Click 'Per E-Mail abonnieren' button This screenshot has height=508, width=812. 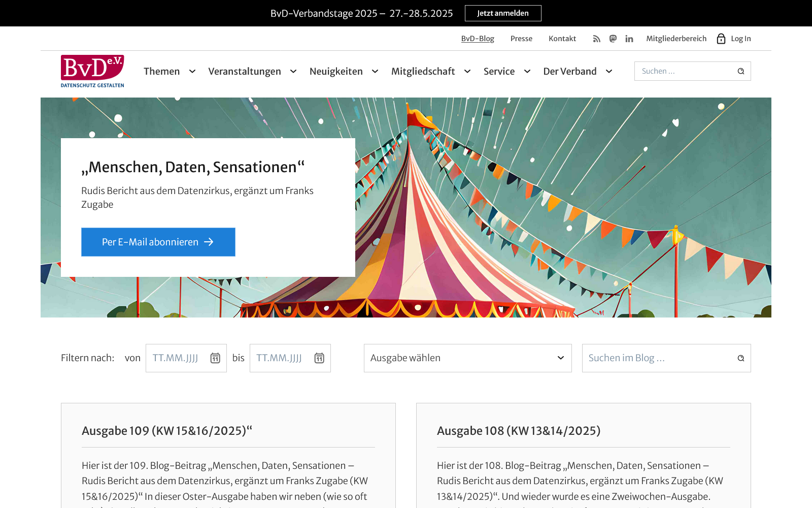click(x=158, y=242)
